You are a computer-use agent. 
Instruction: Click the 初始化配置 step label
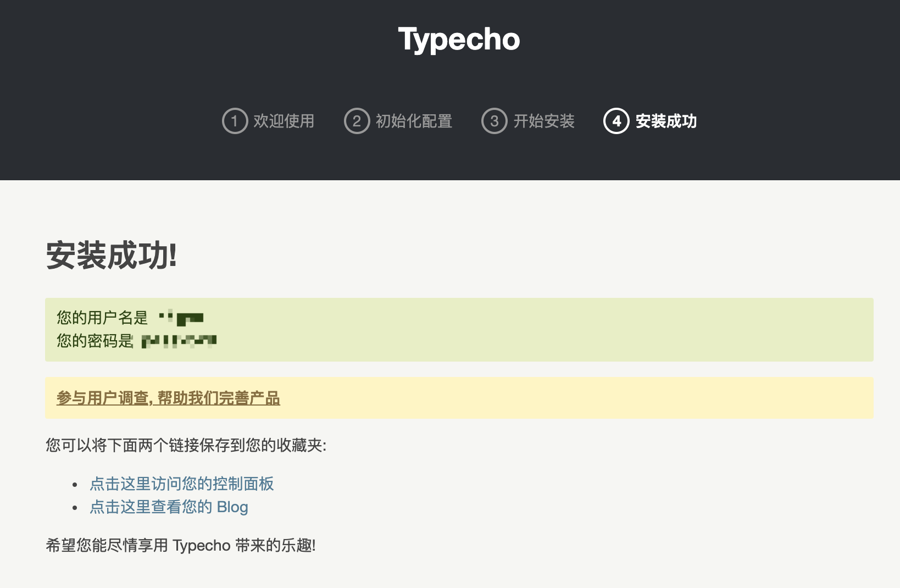pyautogui.click(x=414, y=121)
